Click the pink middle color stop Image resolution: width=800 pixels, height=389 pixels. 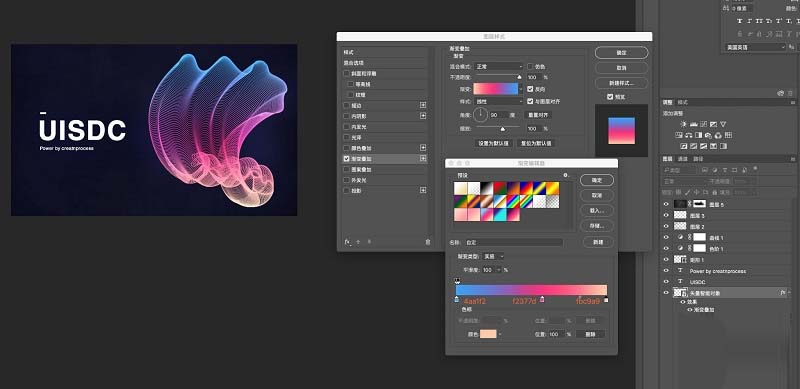tap(542, 300)
